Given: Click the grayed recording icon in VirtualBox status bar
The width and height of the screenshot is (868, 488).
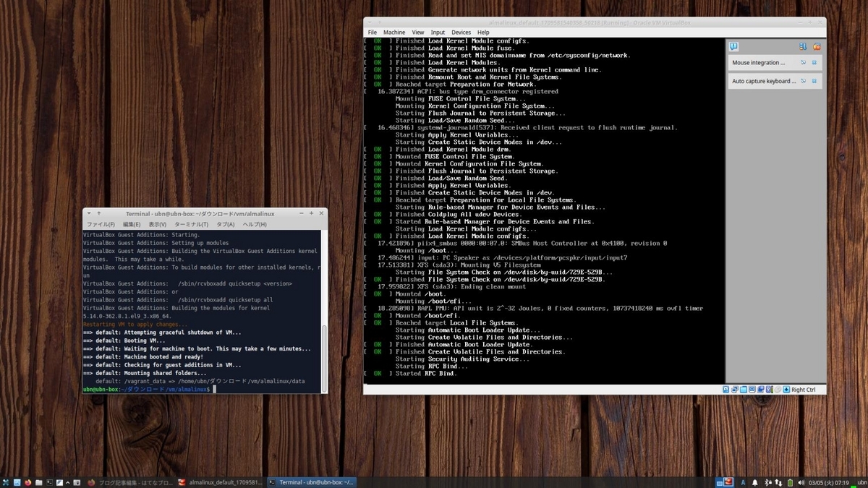Looking at the screenshot, I should [777, 389].
